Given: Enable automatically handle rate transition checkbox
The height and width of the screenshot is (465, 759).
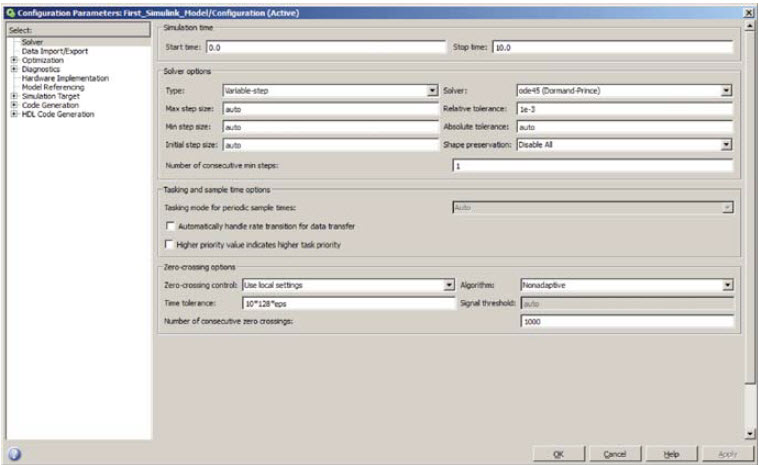Looking at the screenshot, I should click(x=170, y=226).
